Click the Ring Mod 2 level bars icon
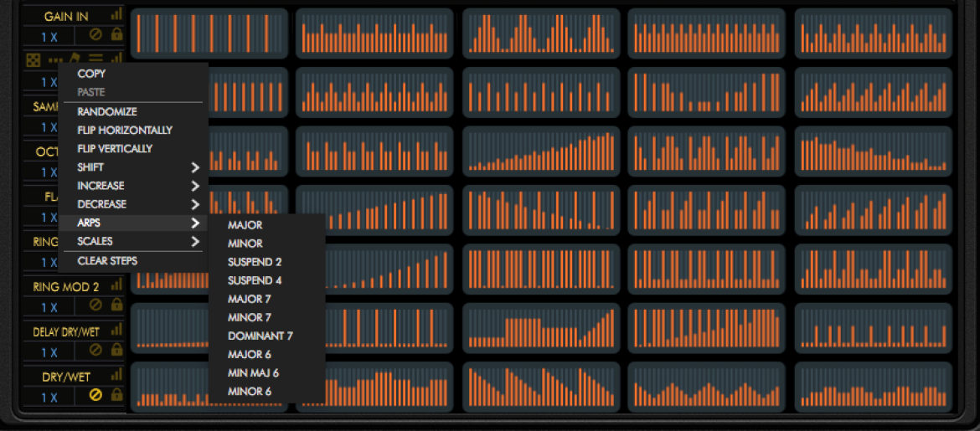Viewport: 980px width, 431px height. [x=116, y=285]
